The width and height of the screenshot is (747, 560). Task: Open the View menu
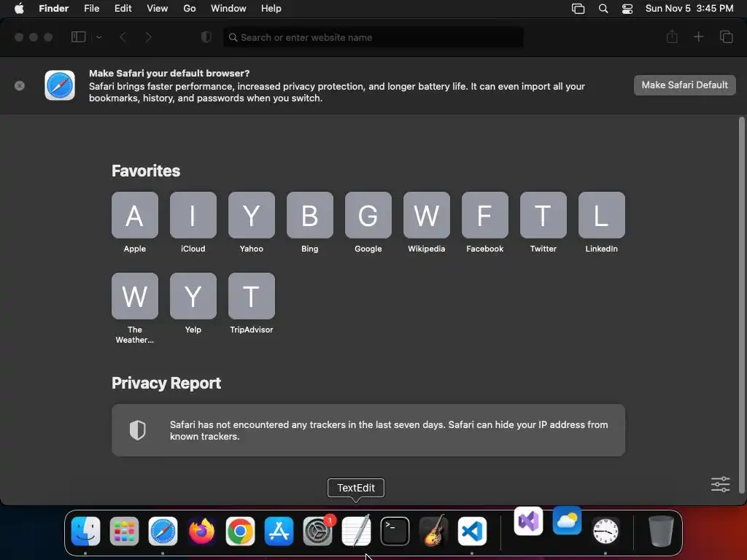158,9
